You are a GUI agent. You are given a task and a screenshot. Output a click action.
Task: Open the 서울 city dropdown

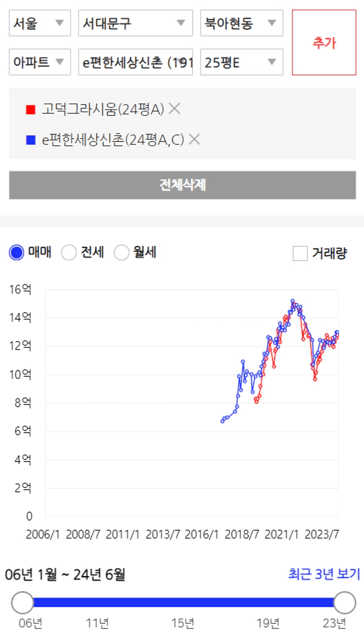40,23
